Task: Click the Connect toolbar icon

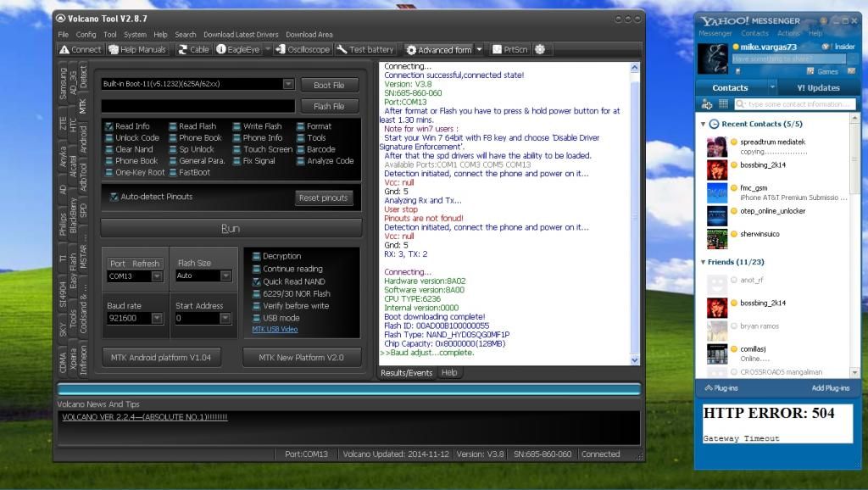Action: pyautogui.click(x=81, y=49)
